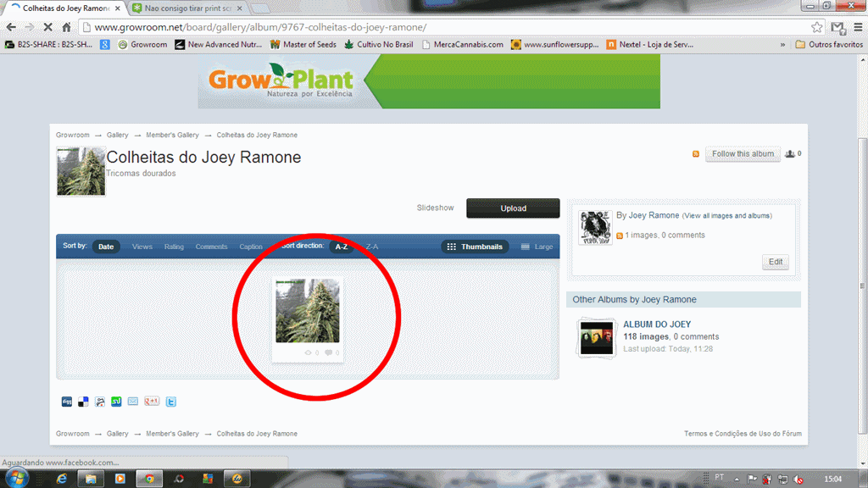This screenshot has height=488, width=868.
Task: Open the Nextel - Loja de Serv bookmark
Action: coord(650,44)
